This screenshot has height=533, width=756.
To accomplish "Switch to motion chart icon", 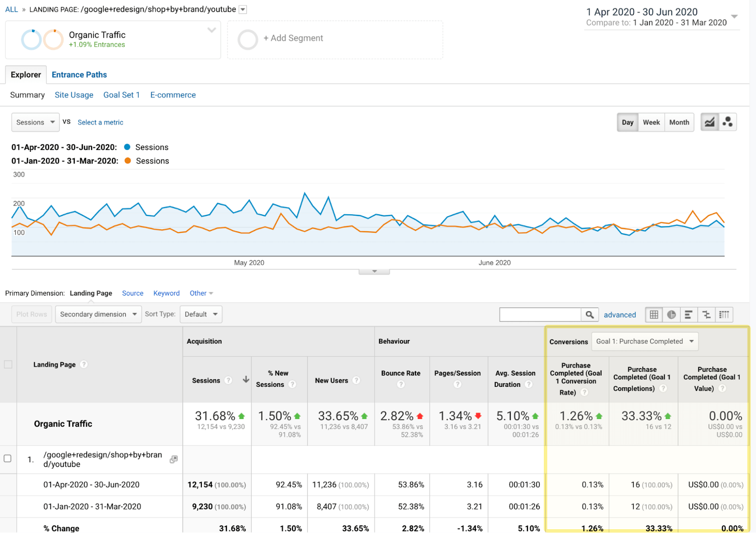I will pos(728,122).
